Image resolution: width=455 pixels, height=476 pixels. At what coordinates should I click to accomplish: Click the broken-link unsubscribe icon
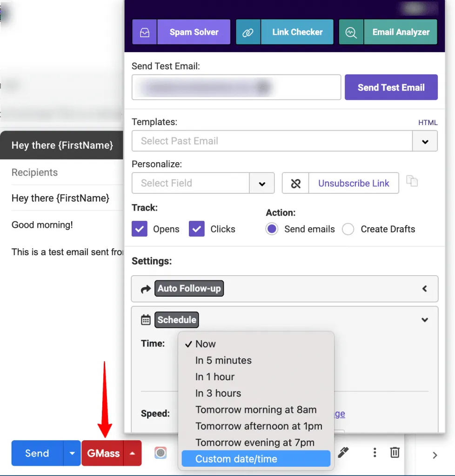295,183
